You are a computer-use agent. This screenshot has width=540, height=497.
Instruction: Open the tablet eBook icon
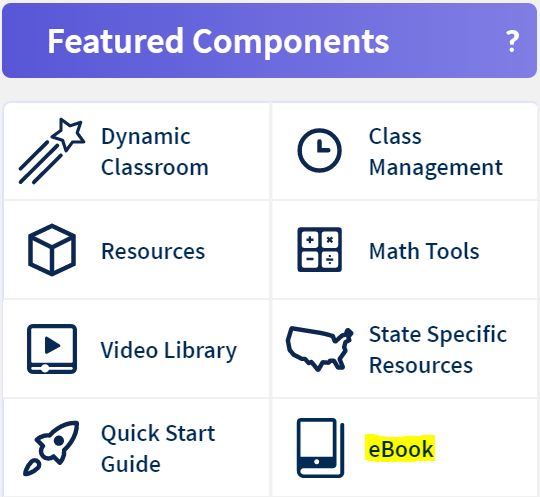coord(320,448)
